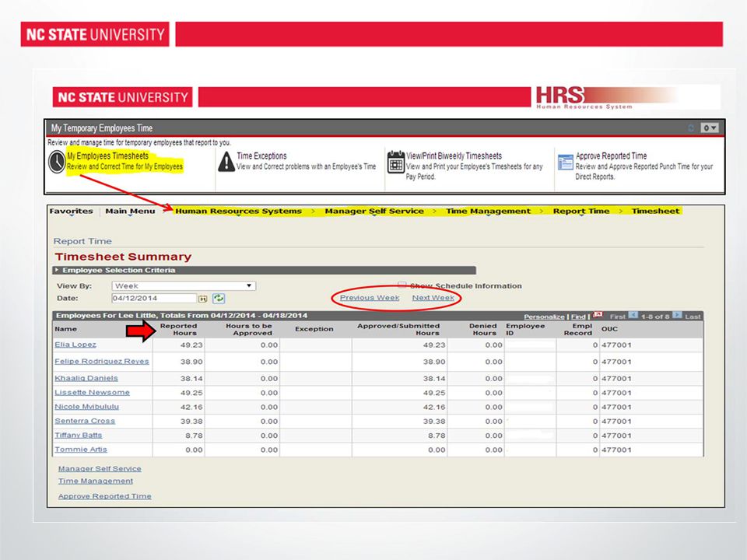Sort by Denied Hours column header
747x560 pixels.
click(483, 330)
